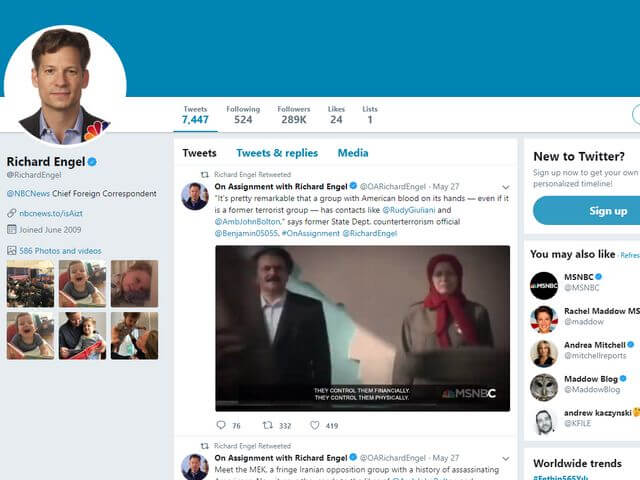Open the Rachel Maddow MSNBC account name
This screenshot has width=640, height=480.
tap(602, 311)
